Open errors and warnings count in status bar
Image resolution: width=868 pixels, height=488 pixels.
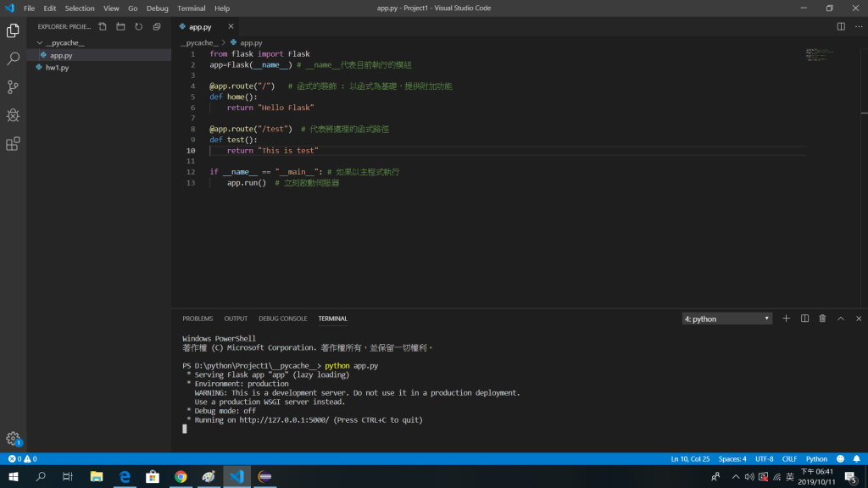tap(22, 458)
